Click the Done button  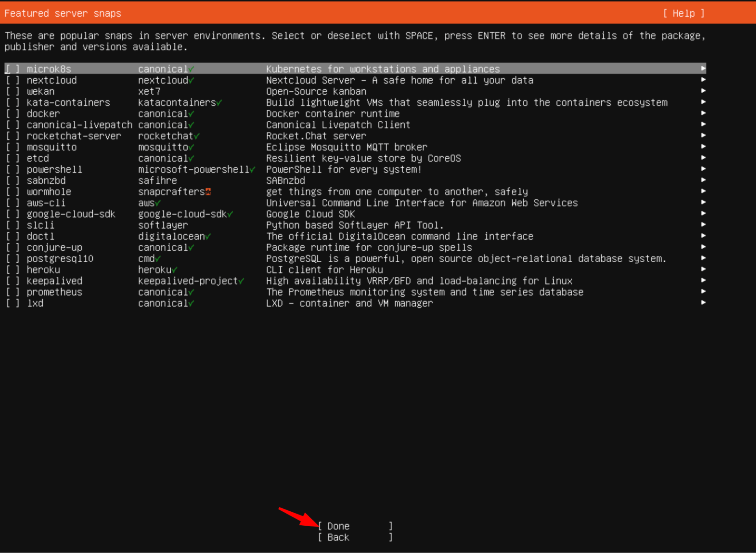[355, 526]
